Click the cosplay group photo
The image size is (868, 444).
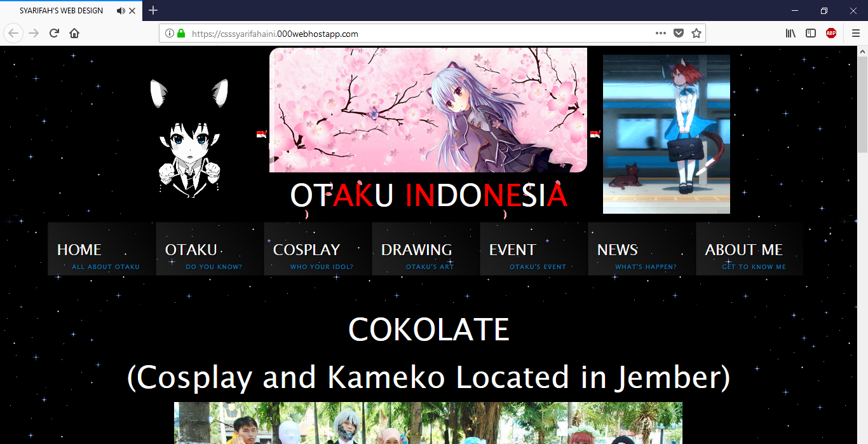[x=428, y=423]
